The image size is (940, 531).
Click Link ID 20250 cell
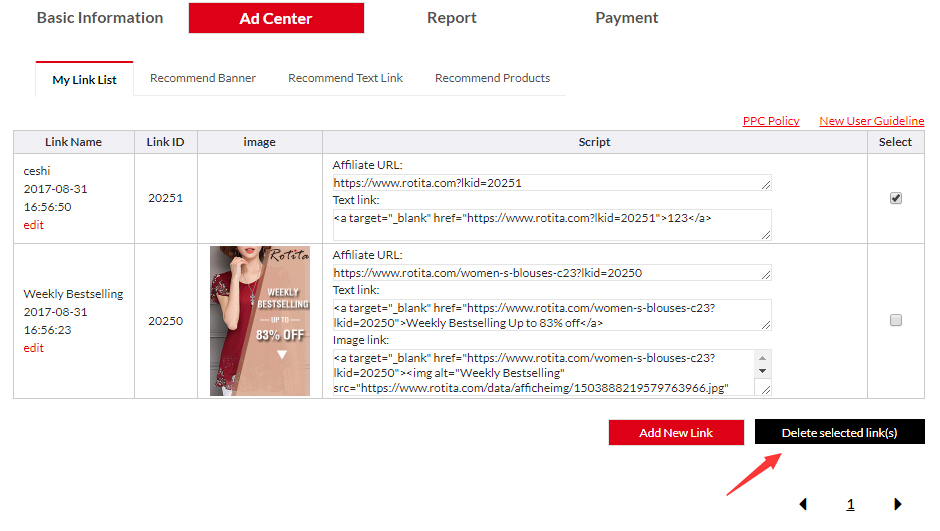coord(165,321)
